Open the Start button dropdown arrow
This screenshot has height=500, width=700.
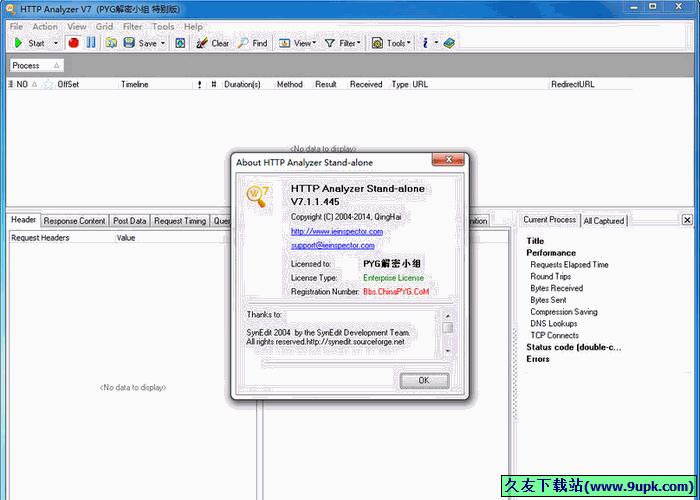(56, 43)
